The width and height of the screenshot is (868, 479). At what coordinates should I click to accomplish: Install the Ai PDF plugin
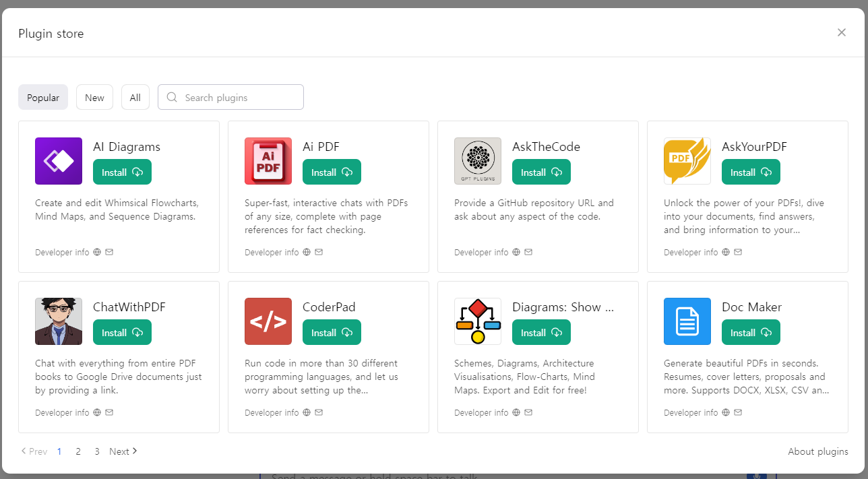pyautogui.click(x=332, y=172)
